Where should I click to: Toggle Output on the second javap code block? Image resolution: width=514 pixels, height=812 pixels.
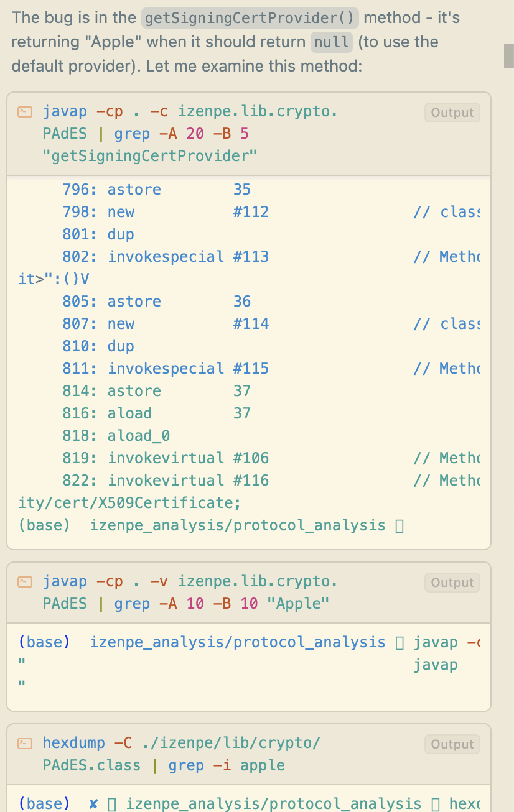coord(452,583)
